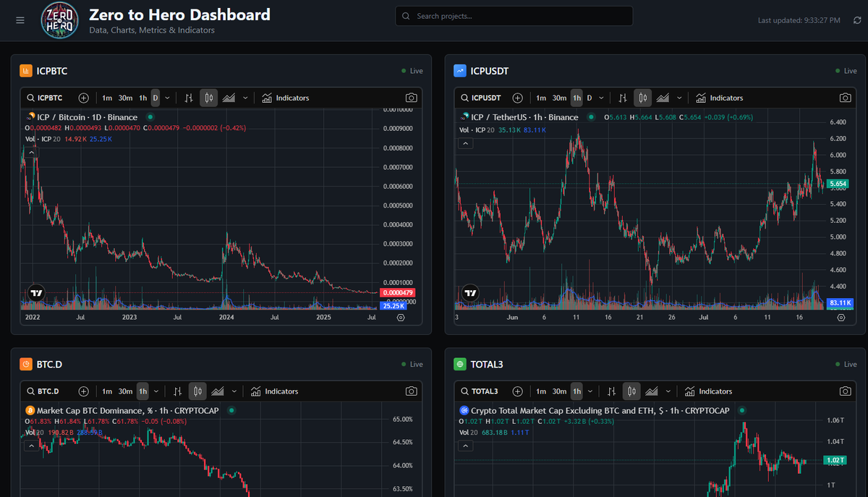Set ICPBTC chart interval to 30m

[x=125, y=98]
